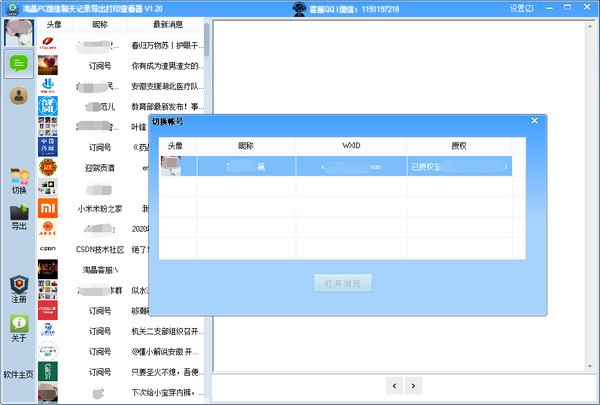Go to previous page arrow

pyautogui.click(x=394, y=385)
